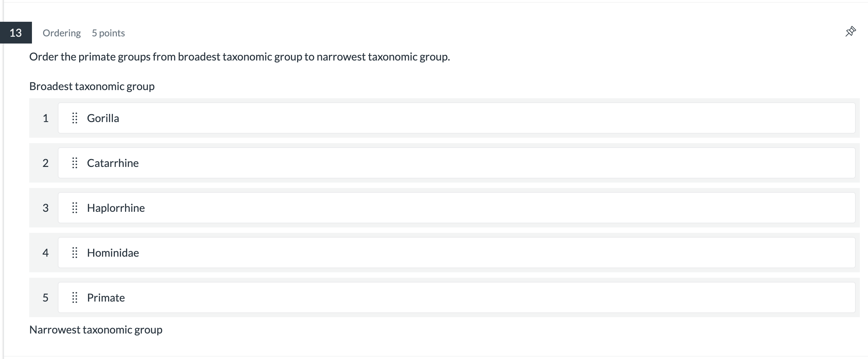Click the 5 points label
Viewport: 868px width, 359px height.
pos(108,33)
